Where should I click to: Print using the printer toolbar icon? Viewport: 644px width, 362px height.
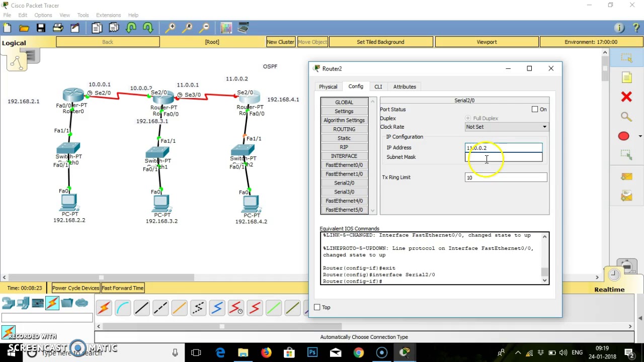58,28
